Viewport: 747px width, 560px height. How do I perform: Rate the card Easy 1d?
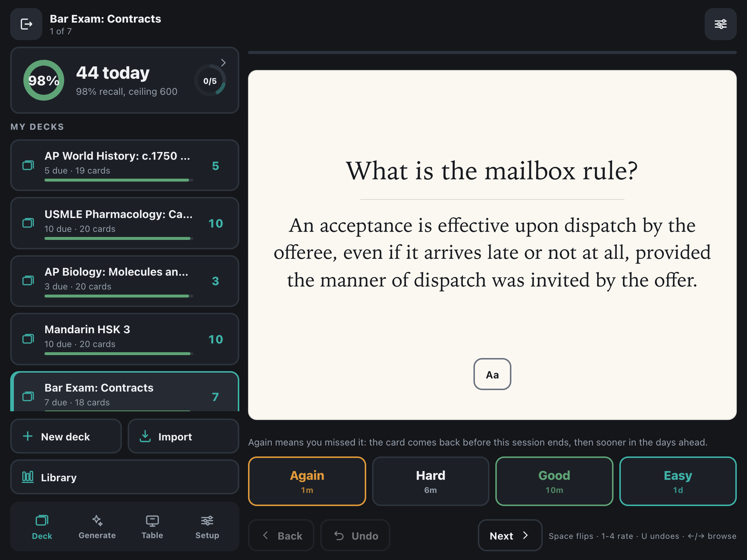point(678,481)
